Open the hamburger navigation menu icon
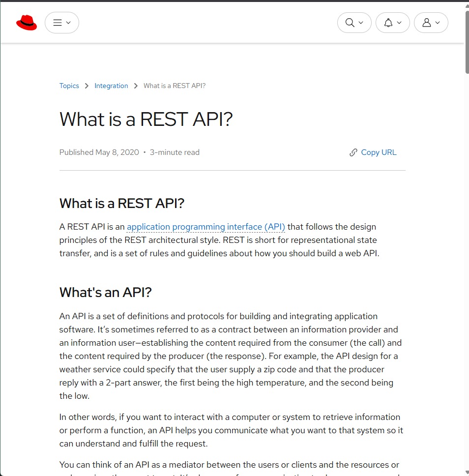Viewport: 469px width, 476px height. (x=58, y=22)
